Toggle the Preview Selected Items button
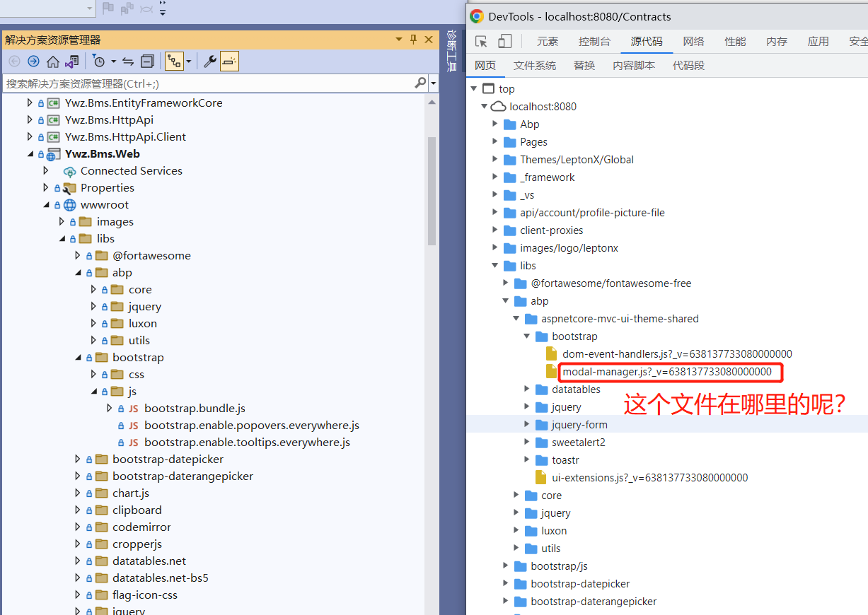This screenshot has height=615, width=868. coord(229,61)
